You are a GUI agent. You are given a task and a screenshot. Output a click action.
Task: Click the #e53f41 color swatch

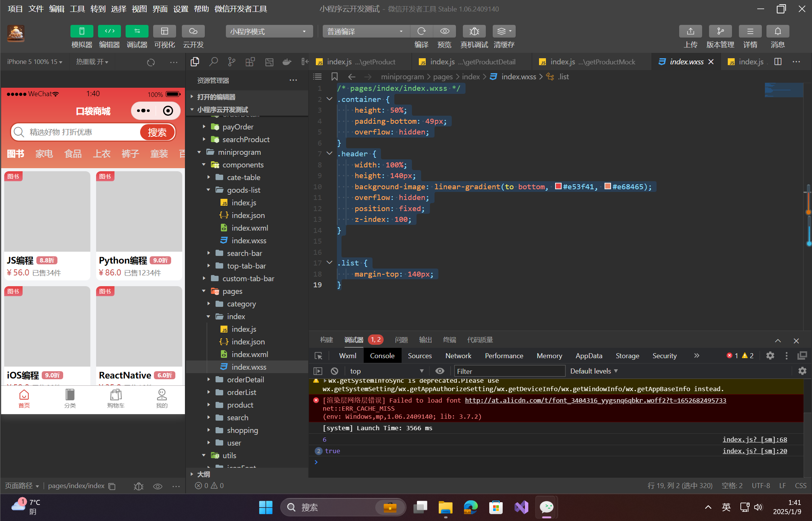[558, 186]
